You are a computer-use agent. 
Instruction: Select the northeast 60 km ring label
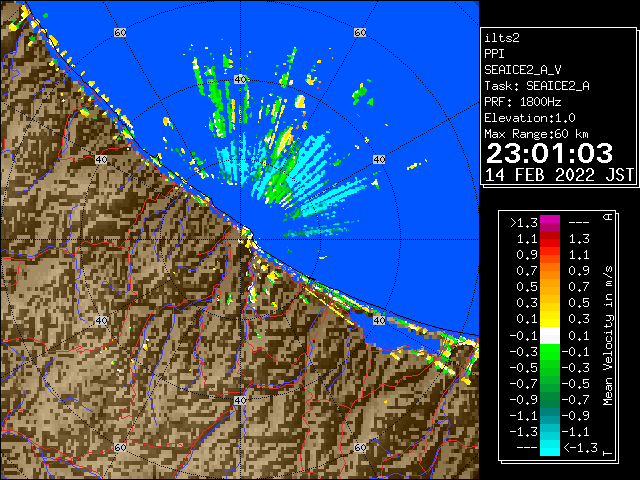(x=360, y=32)
